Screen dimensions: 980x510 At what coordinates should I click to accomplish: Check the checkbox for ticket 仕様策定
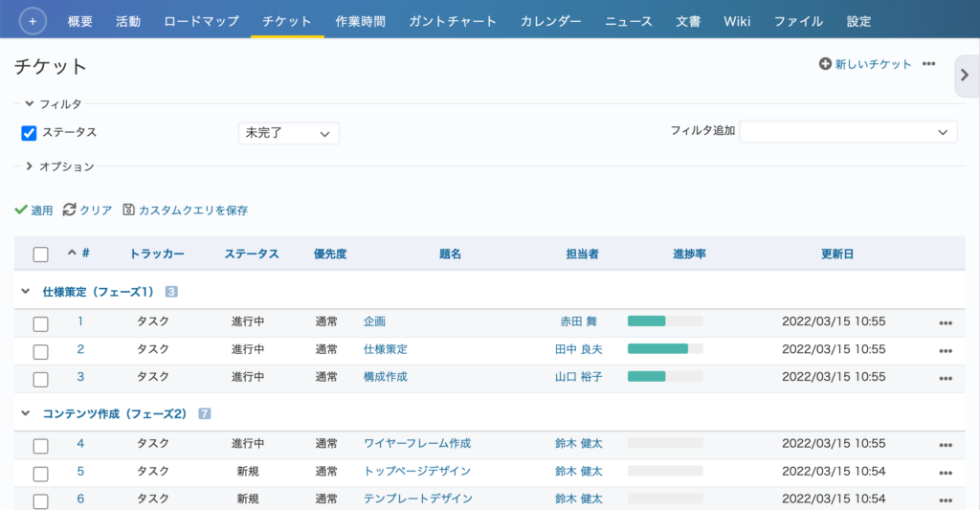(x=40, y=351)
